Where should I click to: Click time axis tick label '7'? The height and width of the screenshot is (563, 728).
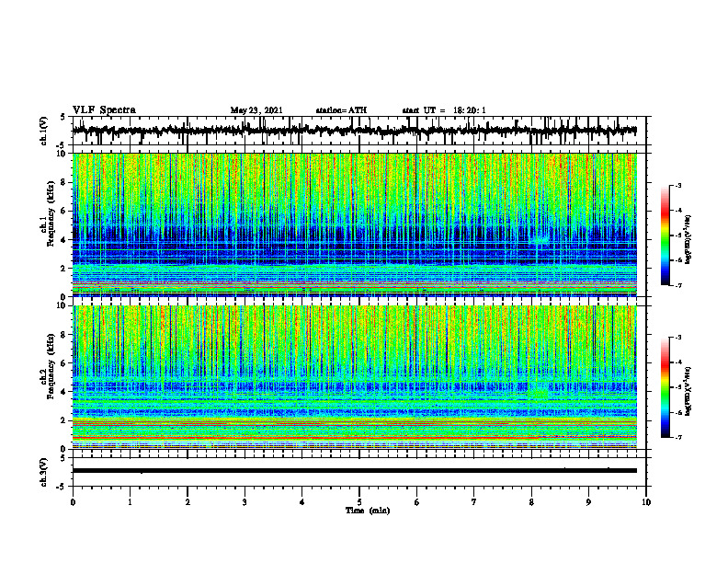point(474,502)
